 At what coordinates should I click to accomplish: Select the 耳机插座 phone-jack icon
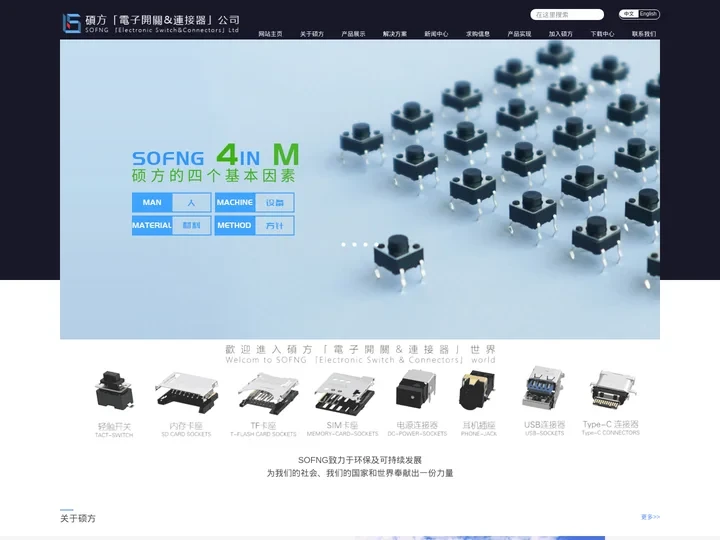[x=478, y=403]
